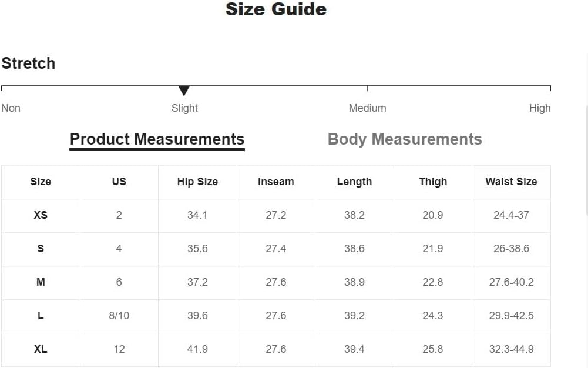The width and height of the screenshot is (588, 368).
Task: Click the Inseam column header
Action: pyautogui.click(x=276, y=182)
